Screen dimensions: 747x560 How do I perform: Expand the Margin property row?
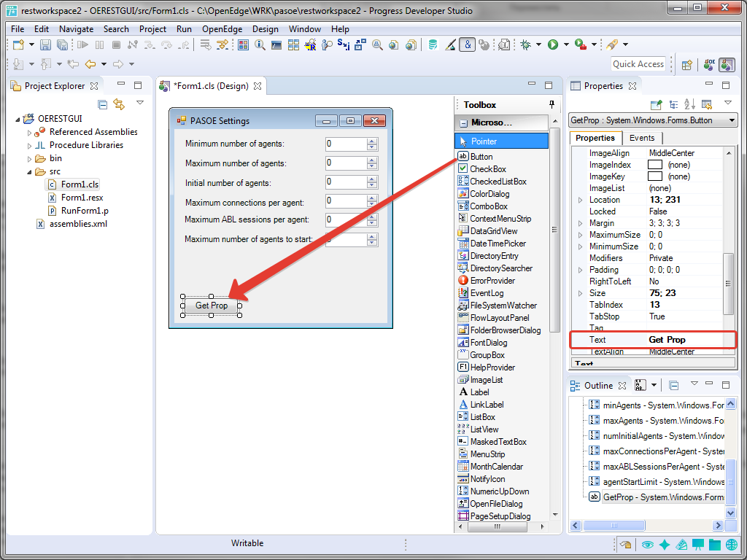point(580,223)
